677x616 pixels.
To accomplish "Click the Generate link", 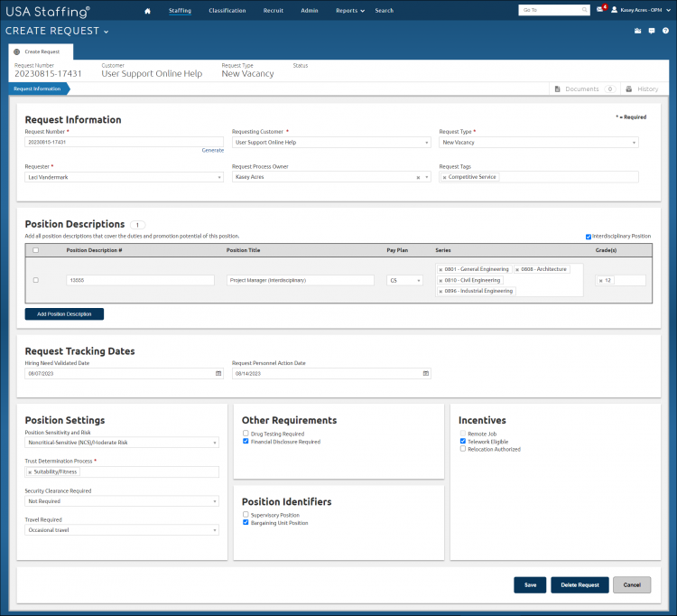I will click(213, 150).
